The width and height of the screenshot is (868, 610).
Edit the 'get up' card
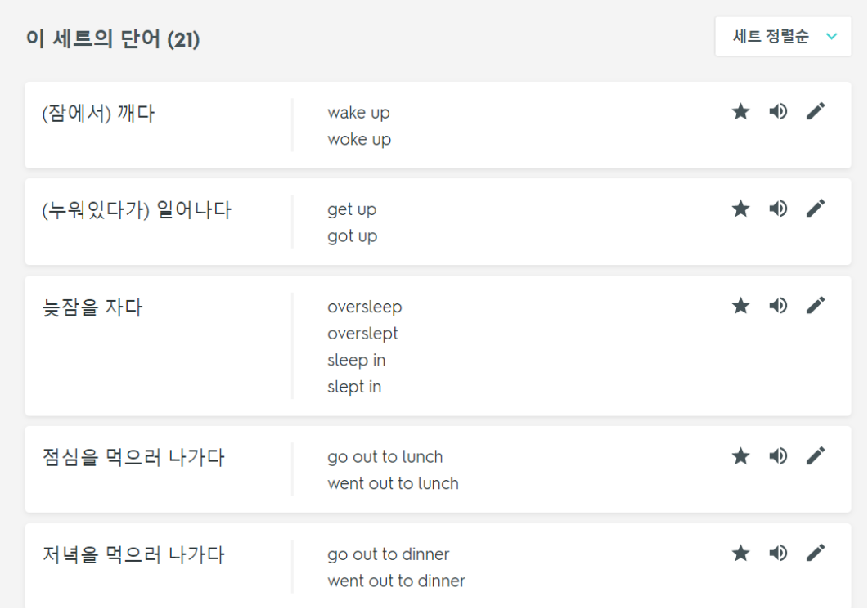[816, 209]
